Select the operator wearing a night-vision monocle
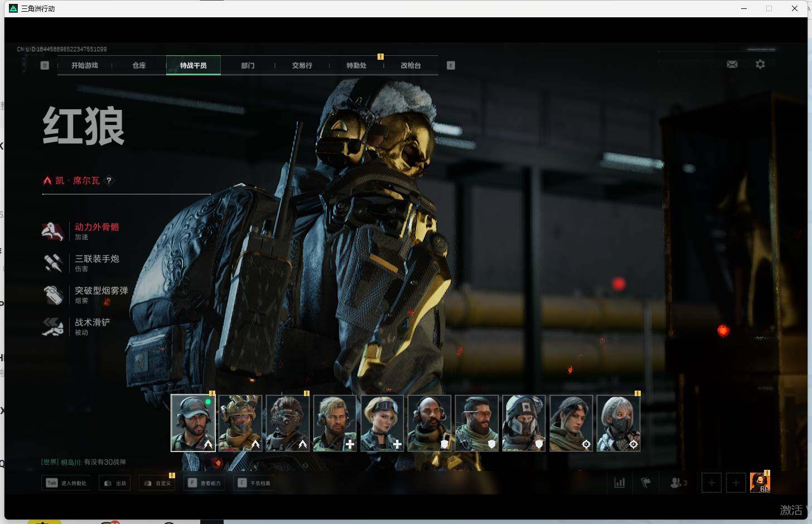The image size is (812, 524). (x=287, y=423)
